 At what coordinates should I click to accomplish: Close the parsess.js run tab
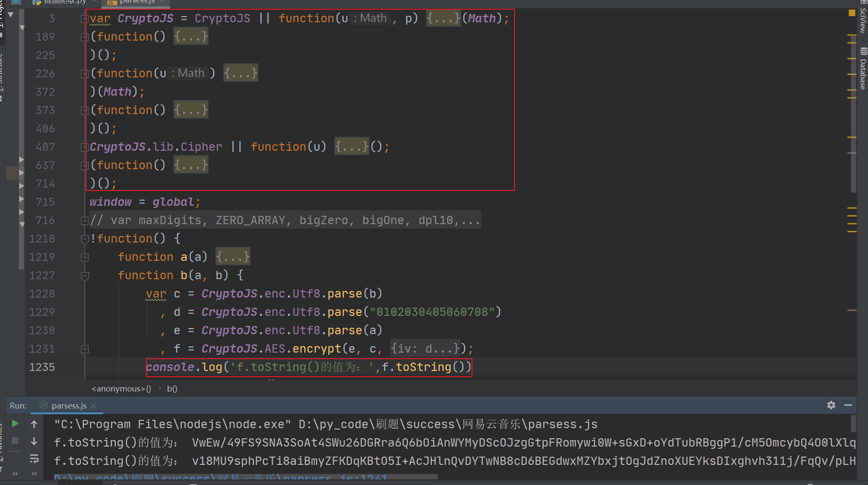(x=94, y=406)
